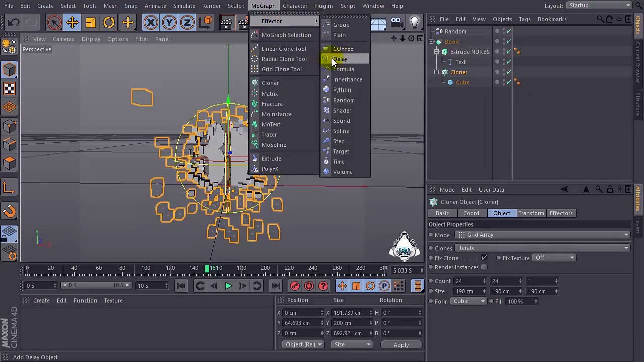Switch to the Effectors tab

tap(560, 213)
